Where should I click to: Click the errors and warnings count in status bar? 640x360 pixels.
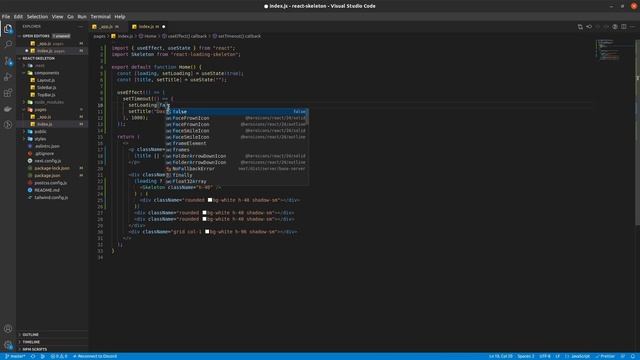coord(59,356)
